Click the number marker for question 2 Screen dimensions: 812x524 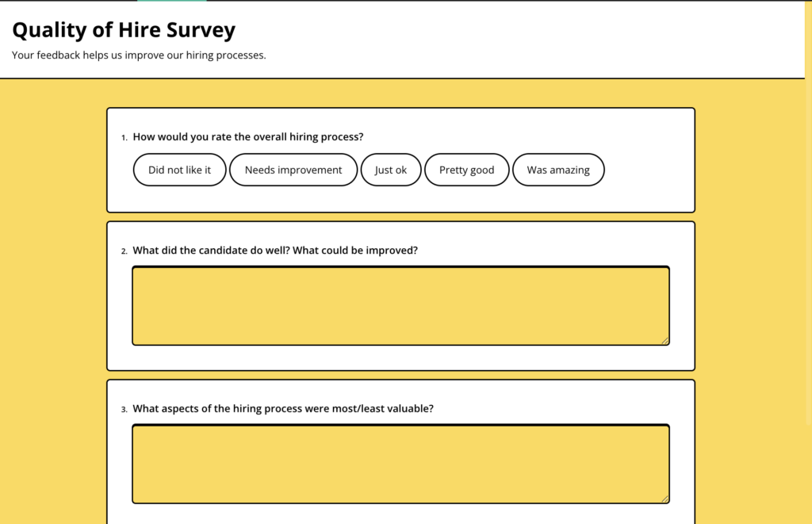click(x=124, y=251)
